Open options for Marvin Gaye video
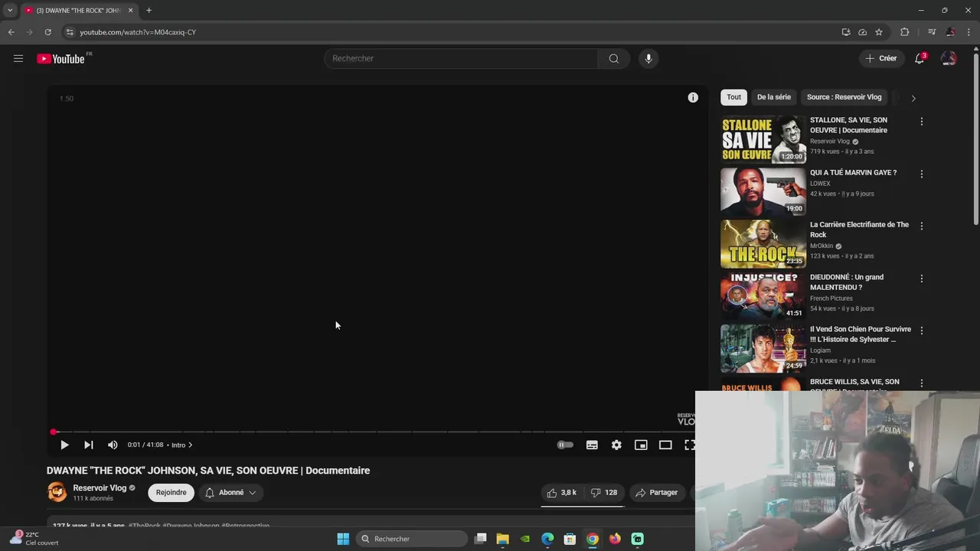This screenshot has height=551, width=980. click(922, 174)
